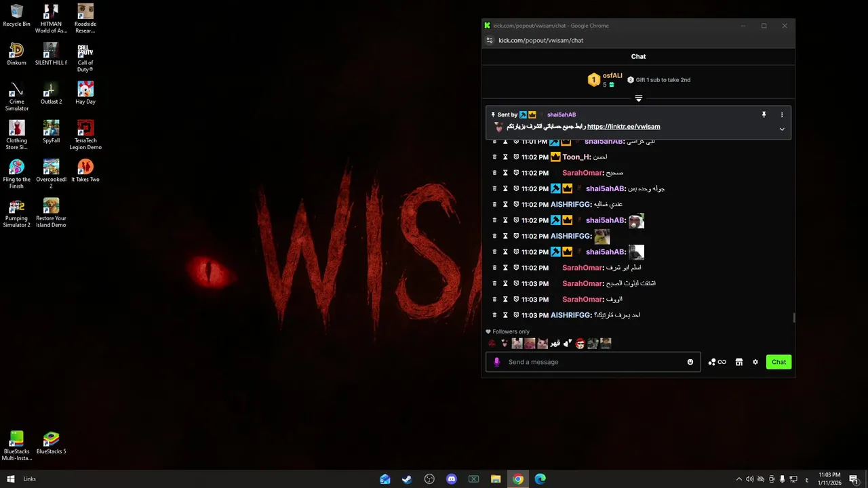Open the taskbar clock showing 11:03 PM

pyautogui.click(x=829, y=479)
